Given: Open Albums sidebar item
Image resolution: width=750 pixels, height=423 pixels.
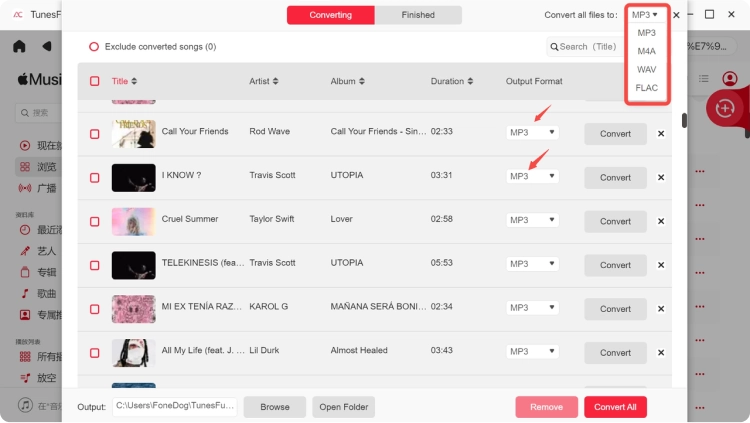Looking at the screenshot, I should (38, 272).
